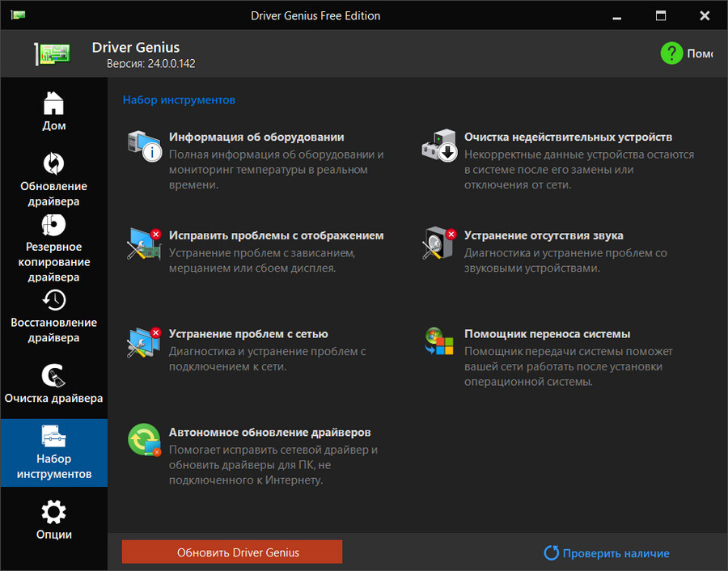Click Обновить Driver Genius button

[232, 552]
